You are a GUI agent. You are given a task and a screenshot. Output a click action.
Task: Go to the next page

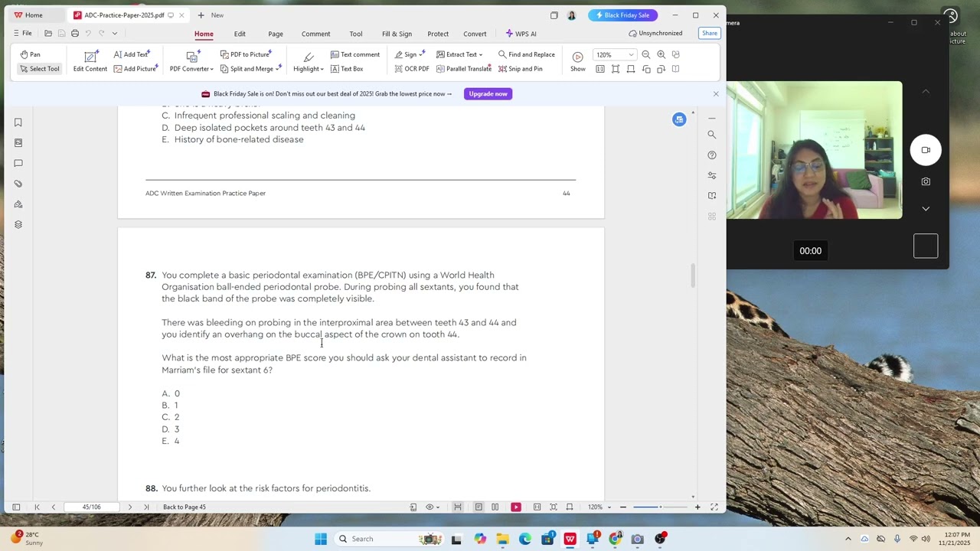coord(129,507)
